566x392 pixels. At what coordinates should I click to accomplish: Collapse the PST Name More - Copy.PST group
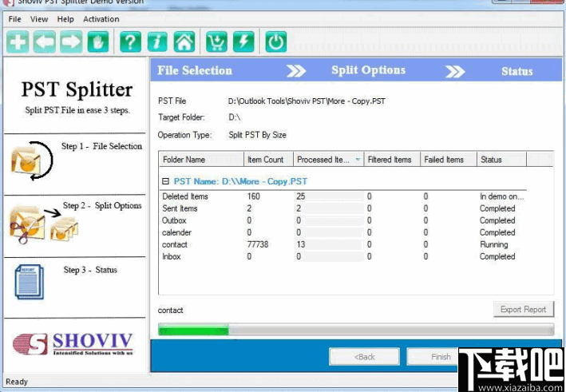[x=165, y=181]
